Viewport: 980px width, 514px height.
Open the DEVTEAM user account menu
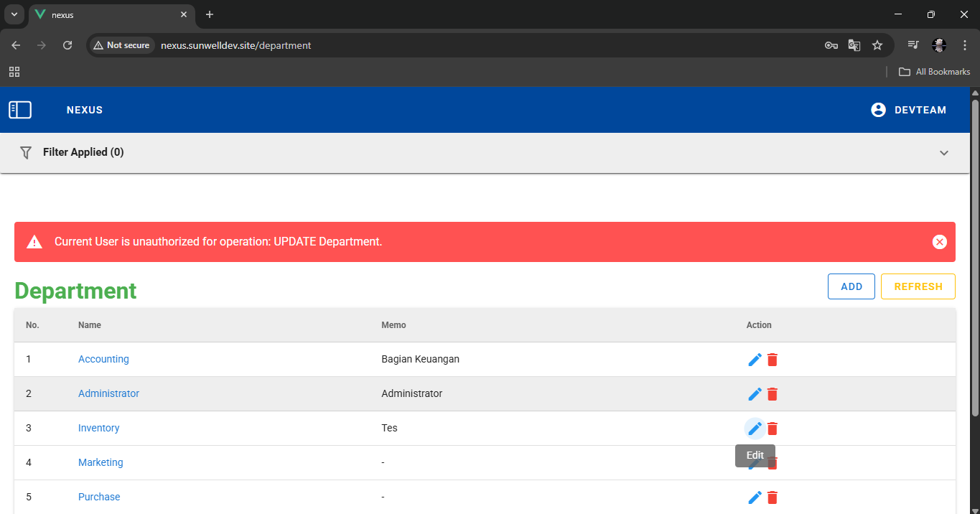tap(908, 110)
